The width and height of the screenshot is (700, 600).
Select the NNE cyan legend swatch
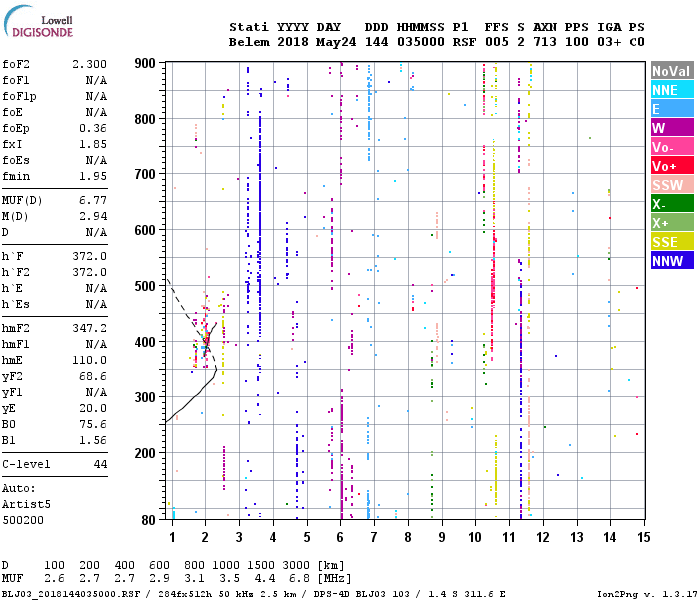[672, 90]
